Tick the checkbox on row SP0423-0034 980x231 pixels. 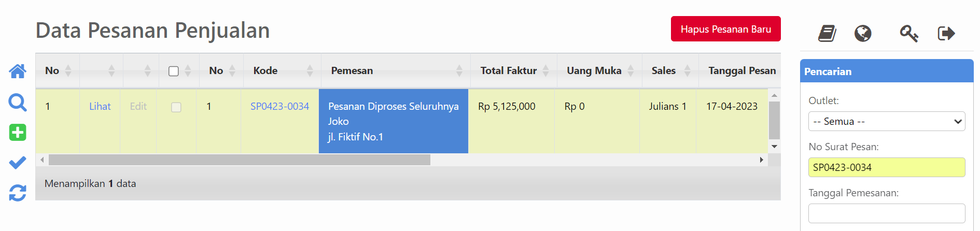pos(176,107)
